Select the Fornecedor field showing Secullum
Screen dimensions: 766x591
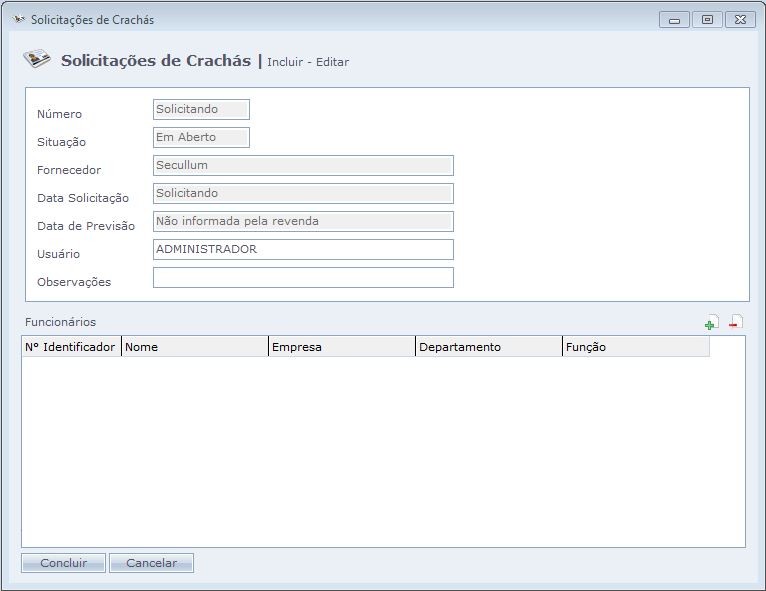[303, 166]
